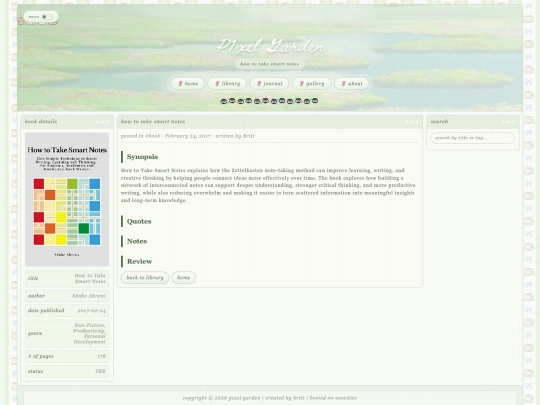The width and height of the screenshot is (540, 405).
Task: Open the britt link in the footer
Action: click(299, 398)
